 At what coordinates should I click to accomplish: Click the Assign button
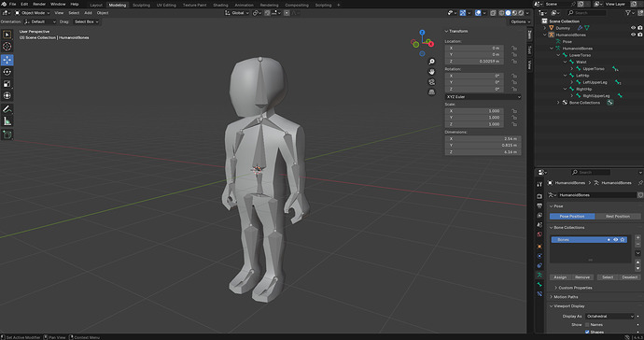[x=560, y=277]
